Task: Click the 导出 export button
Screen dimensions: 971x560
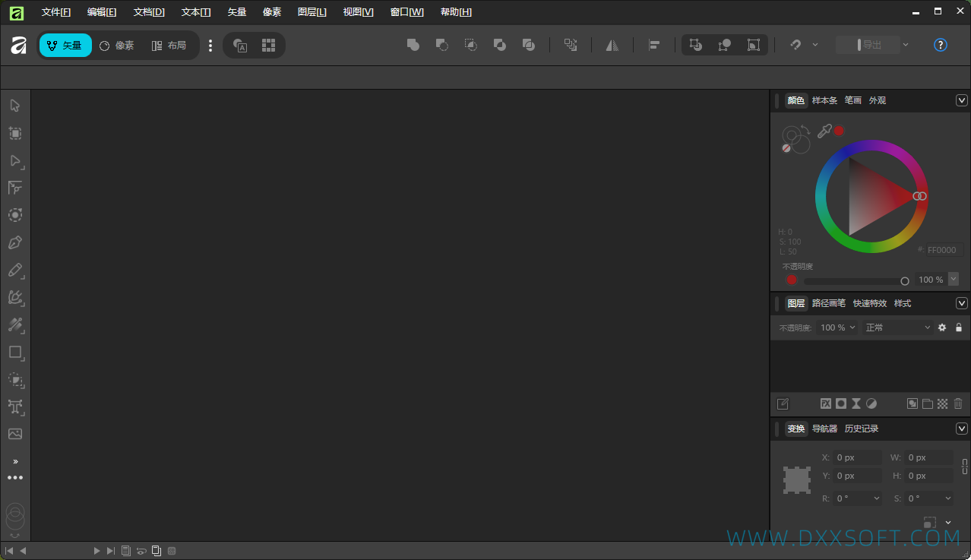Action: pyautogui.click(x=868, y=45)
